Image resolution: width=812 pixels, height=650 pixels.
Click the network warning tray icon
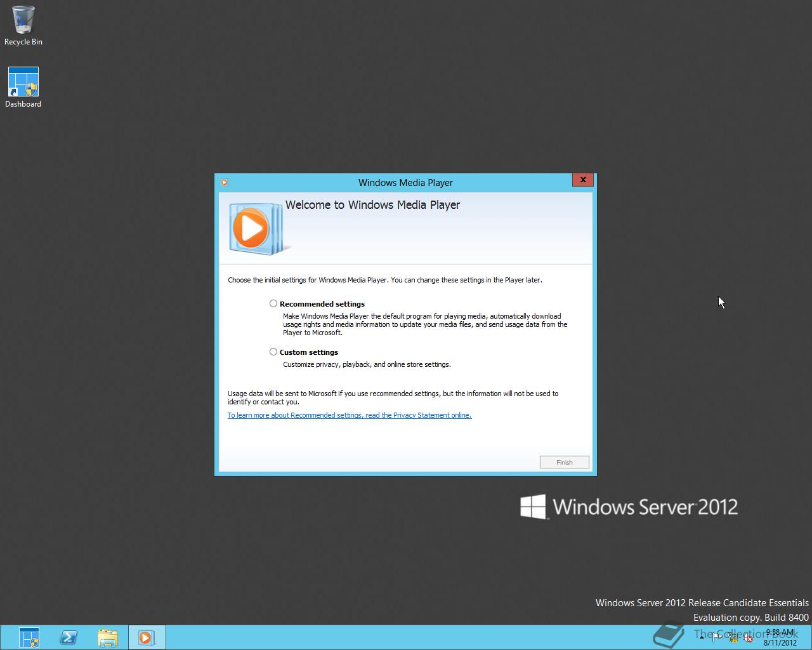[x=733, y=637]
